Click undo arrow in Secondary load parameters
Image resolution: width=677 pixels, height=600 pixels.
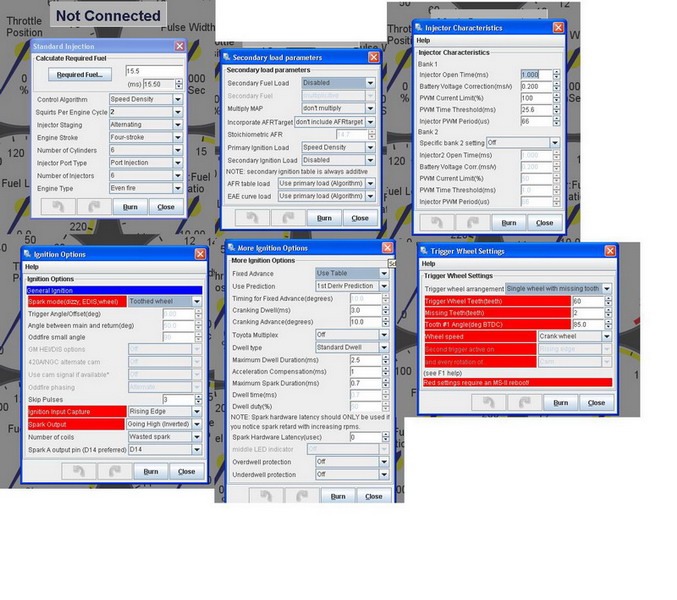point(253,218)
